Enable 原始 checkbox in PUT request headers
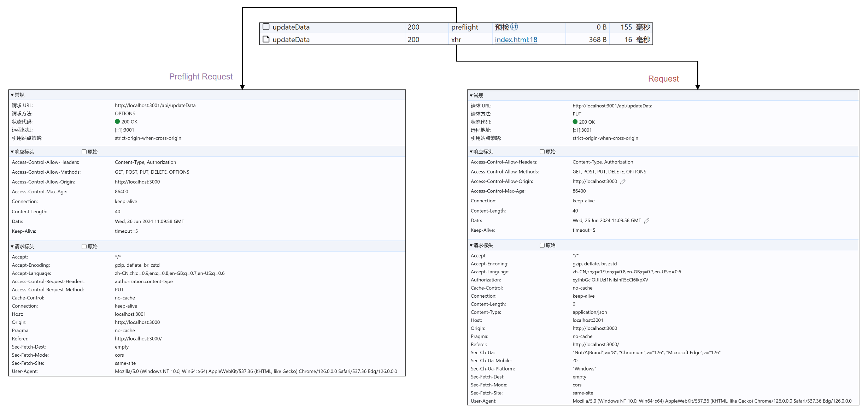The image size is (868, 416). click(542, 245)
